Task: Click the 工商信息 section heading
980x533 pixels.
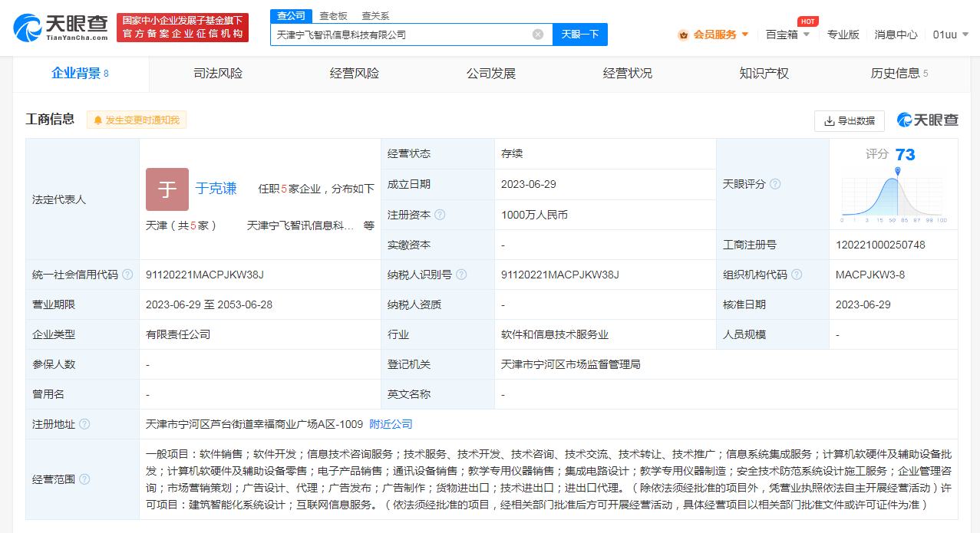Action: 50,119
